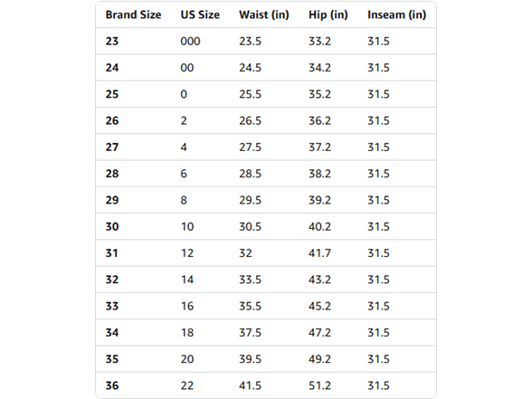Click hip value 39.2
The width and height of the screenshot is (532, 399).
pyautogui.click(x=319, y=200)
